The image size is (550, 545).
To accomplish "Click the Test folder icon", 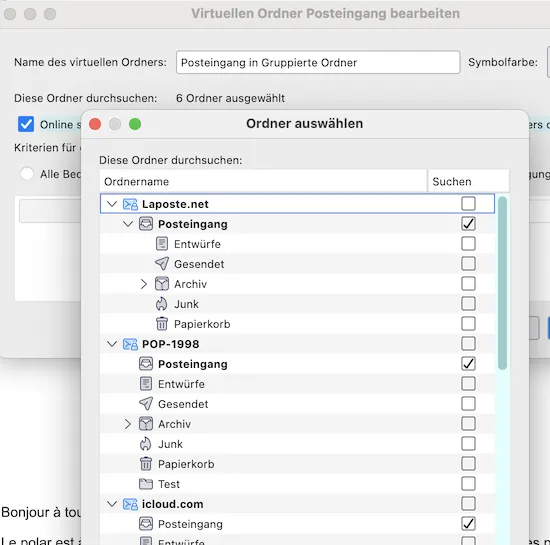I will click(x=146, y=484).
